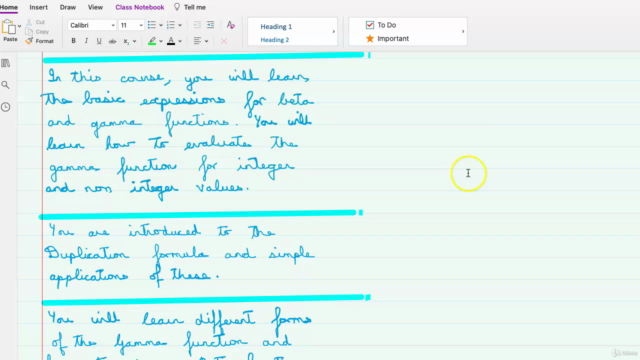The height and width of the screenshot is (360, 640).
Task: Check the To Do tag
Action: [381, 25]
